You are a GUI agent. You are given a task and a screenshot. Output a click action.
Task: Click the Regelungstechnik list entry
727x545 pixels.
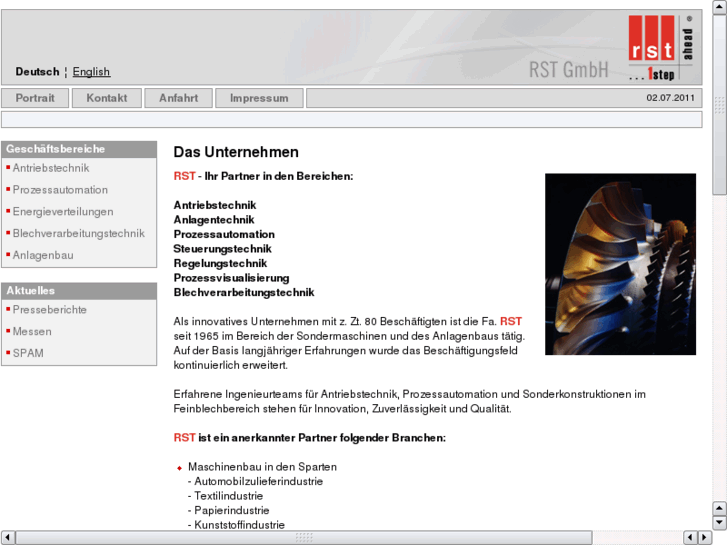point(220,263)
